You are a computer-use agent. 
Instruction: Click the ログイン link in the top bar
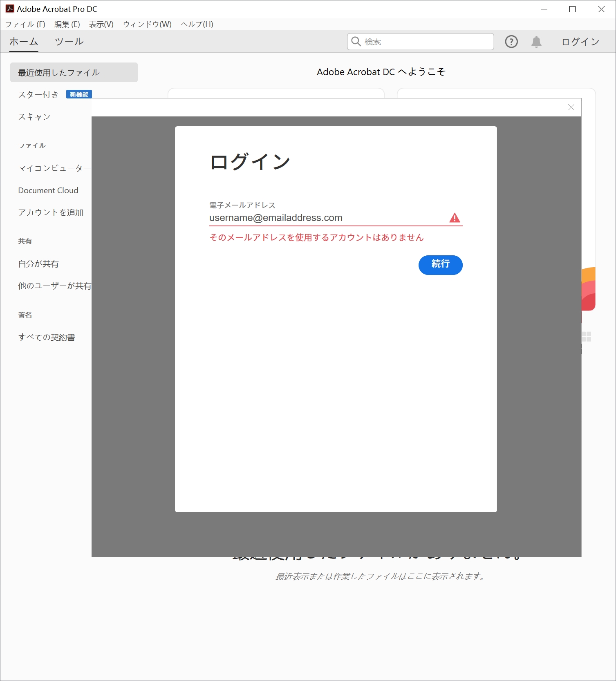click(580, 42)
